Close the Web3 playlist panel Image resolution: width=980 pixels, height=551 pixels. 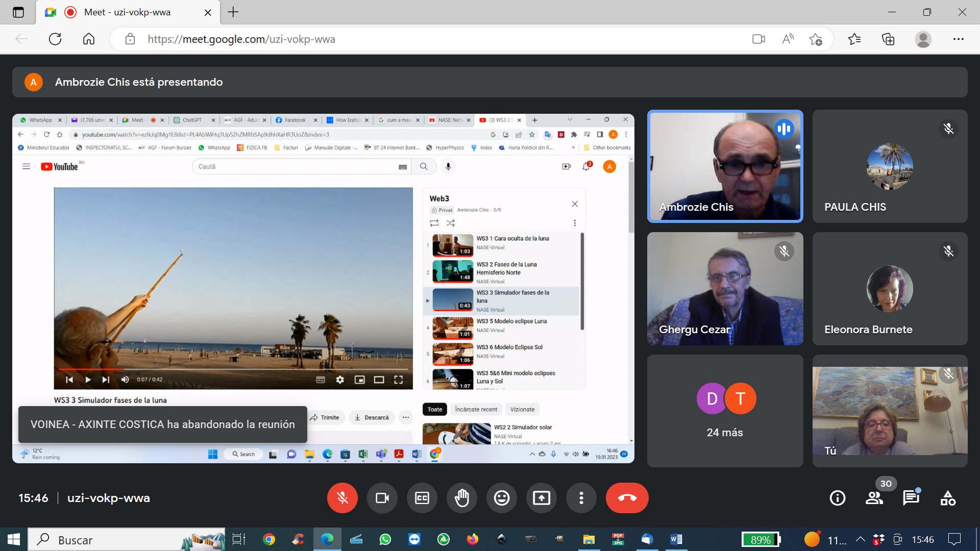pos(575,204)
